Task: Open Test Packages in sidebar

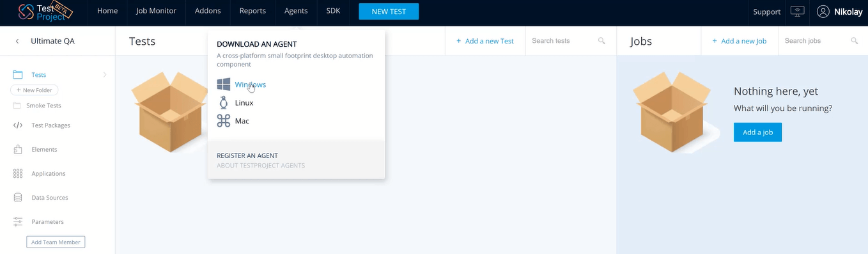Action: [x=50, y=125]
